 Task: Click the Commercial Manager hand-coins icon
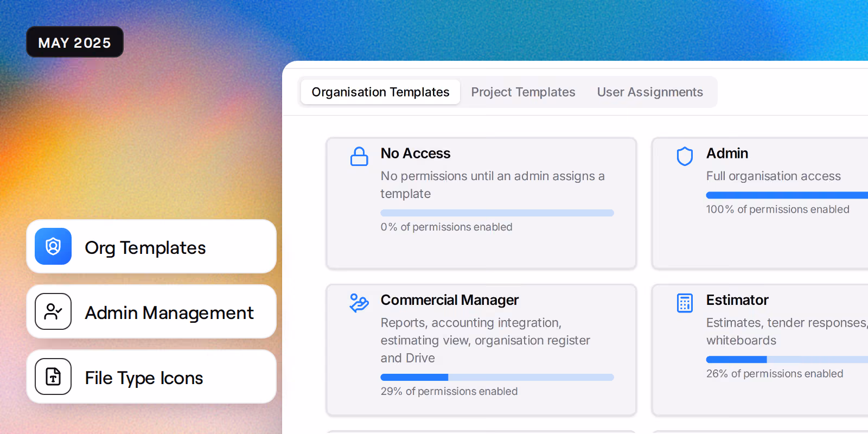[359, 303]
